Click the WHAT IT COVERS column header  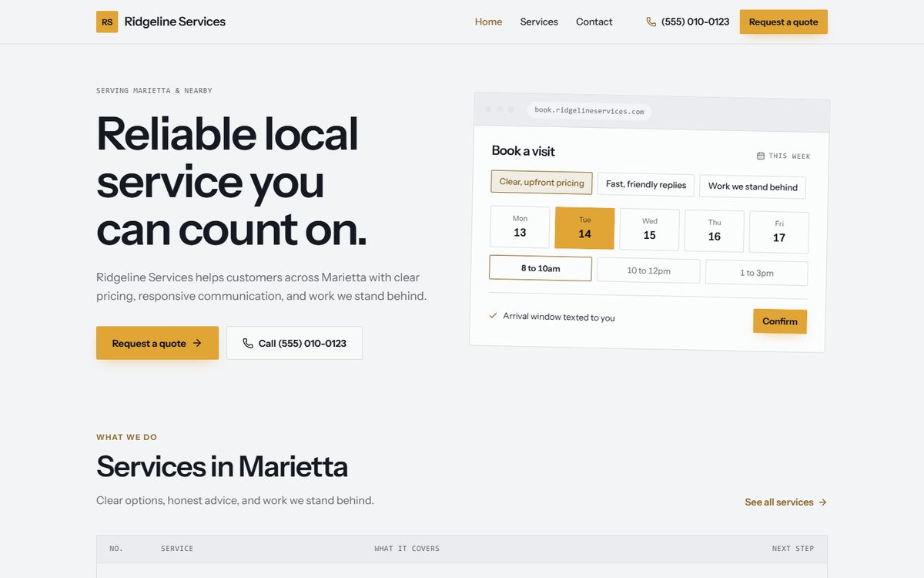click(x=407, y=549)
